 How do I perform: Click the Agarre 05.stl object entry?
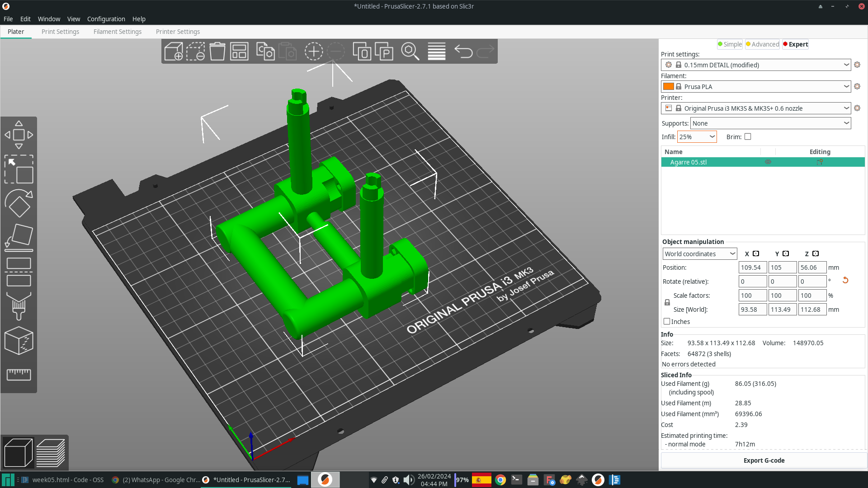click(x=689, y=162)
